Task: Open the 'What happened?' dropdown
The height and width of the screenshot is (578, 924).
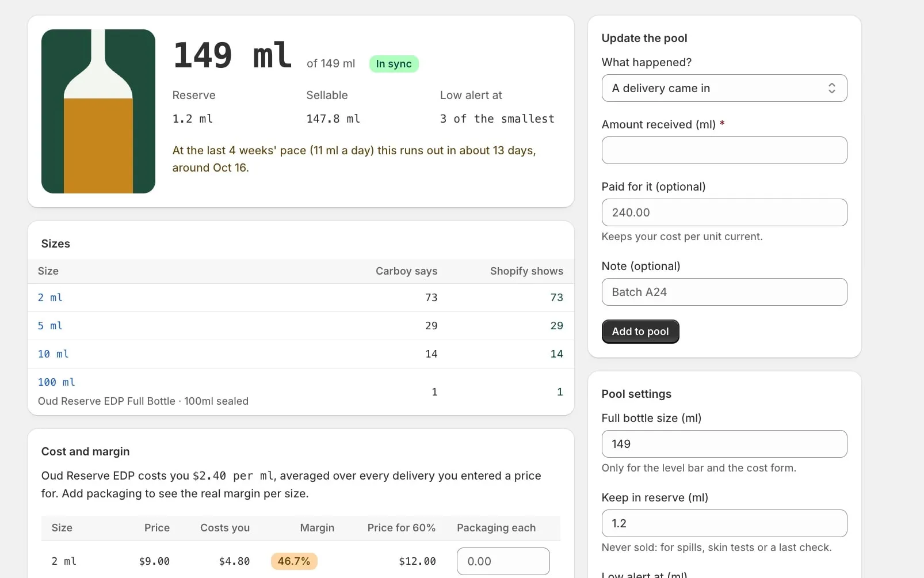Action: [724, 88]
